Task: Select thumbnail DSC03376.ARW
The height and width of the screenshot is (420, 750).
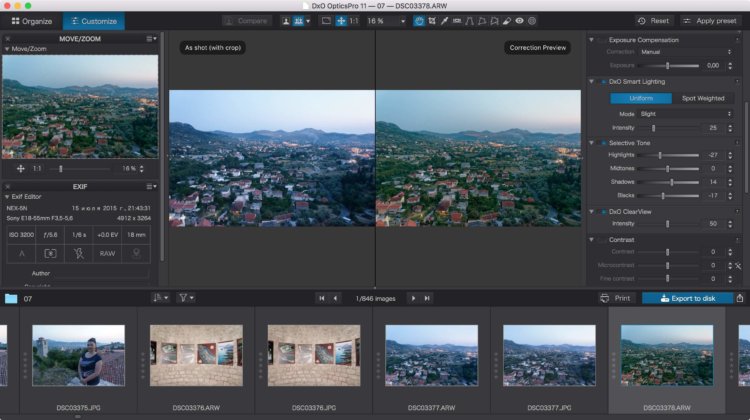Action: coord(196,355)
